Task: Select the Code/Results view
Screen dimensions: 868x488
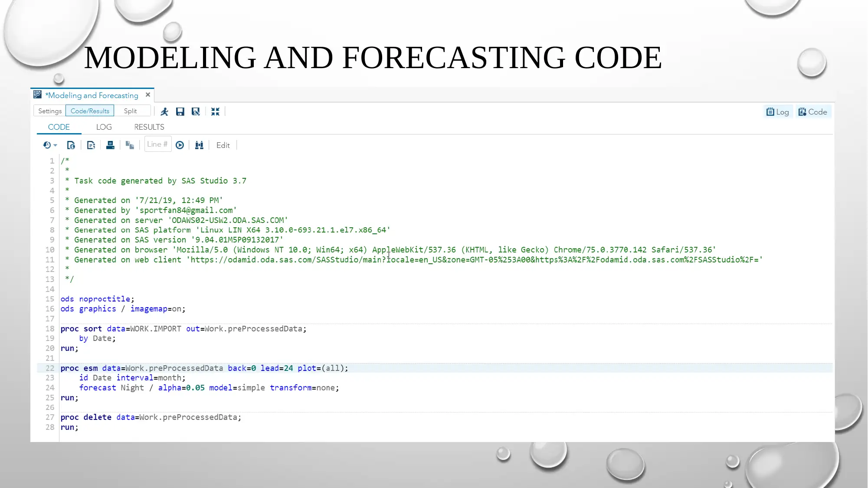Action: tap(90, 111)
